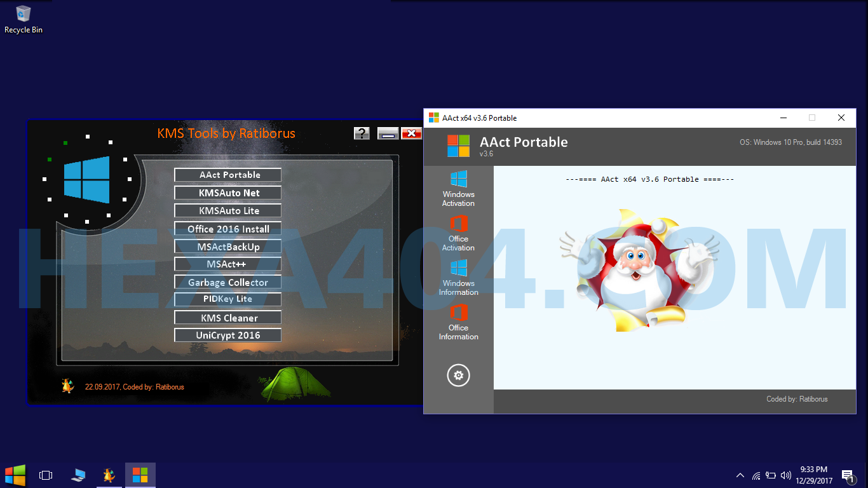Image resolution: width=868 pixels, height=488 pixels.
Task: Click the Ratiborus mascot icon in KMS Tools footer
Action: coord(68,386)
